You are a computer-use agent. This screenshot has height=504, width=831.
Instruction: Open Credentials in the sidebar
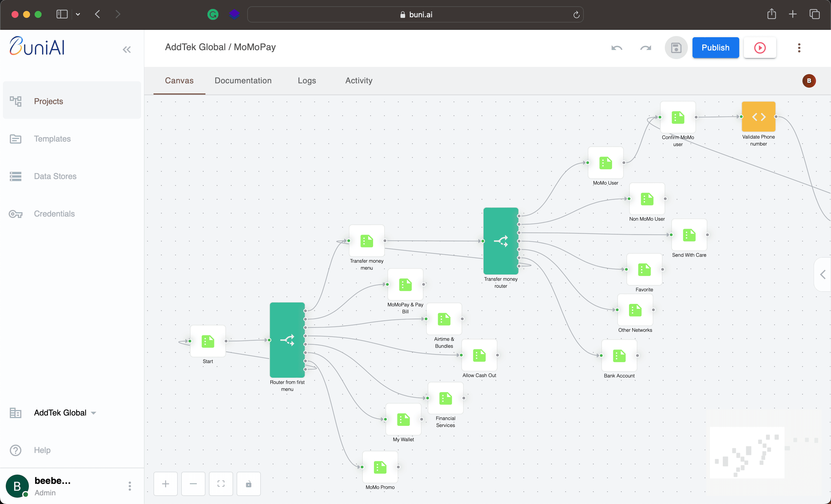[x=72, y=214]
